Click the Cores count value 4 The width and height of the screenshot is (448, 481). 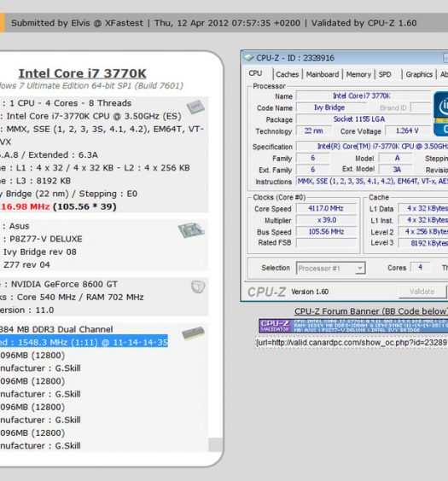coord(420,267)
